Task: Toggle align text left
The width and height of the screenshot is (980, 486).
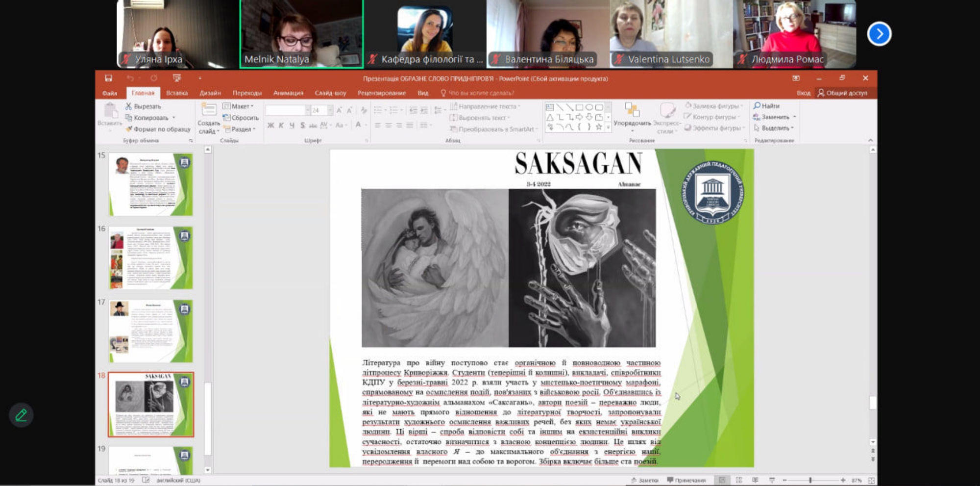Action: tap(378, 126)
